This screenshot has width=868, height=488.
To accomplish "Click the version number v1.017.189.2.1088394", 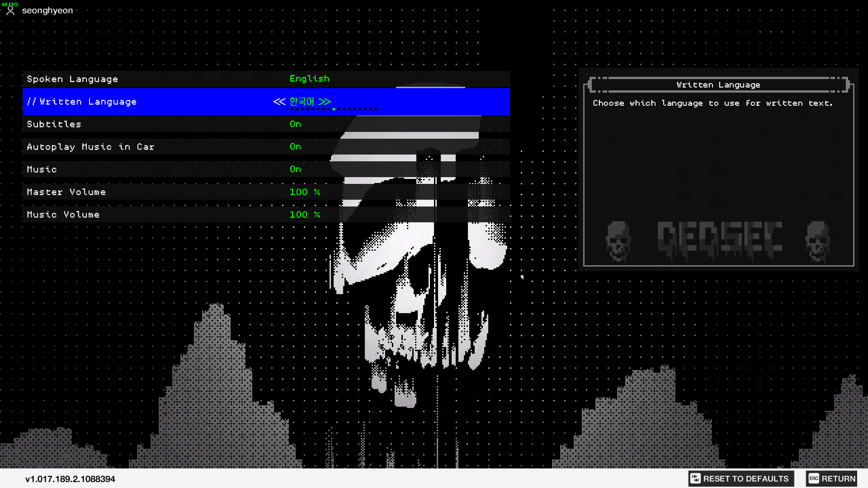I will click(70, 479).
